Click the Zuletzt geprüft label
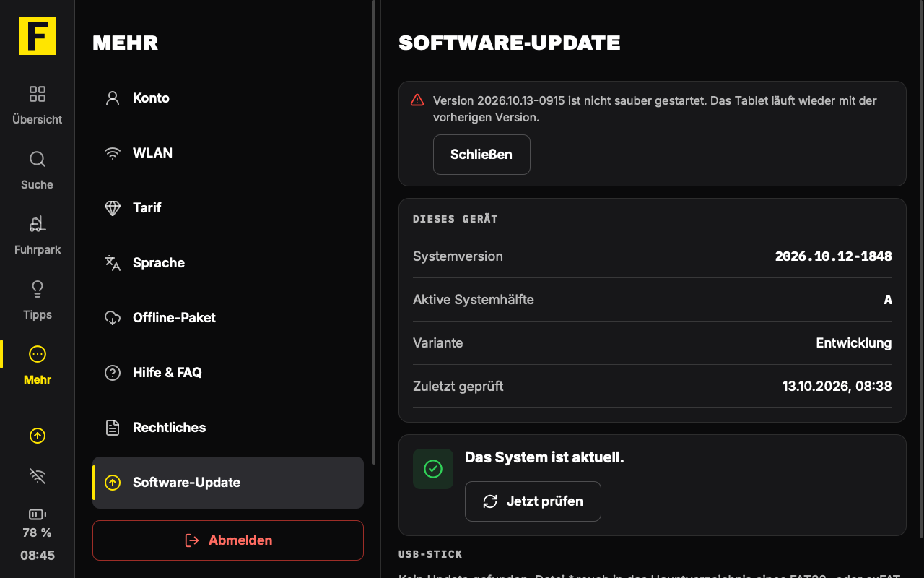Viewport: 924px width, 578px height. point(458,387)
